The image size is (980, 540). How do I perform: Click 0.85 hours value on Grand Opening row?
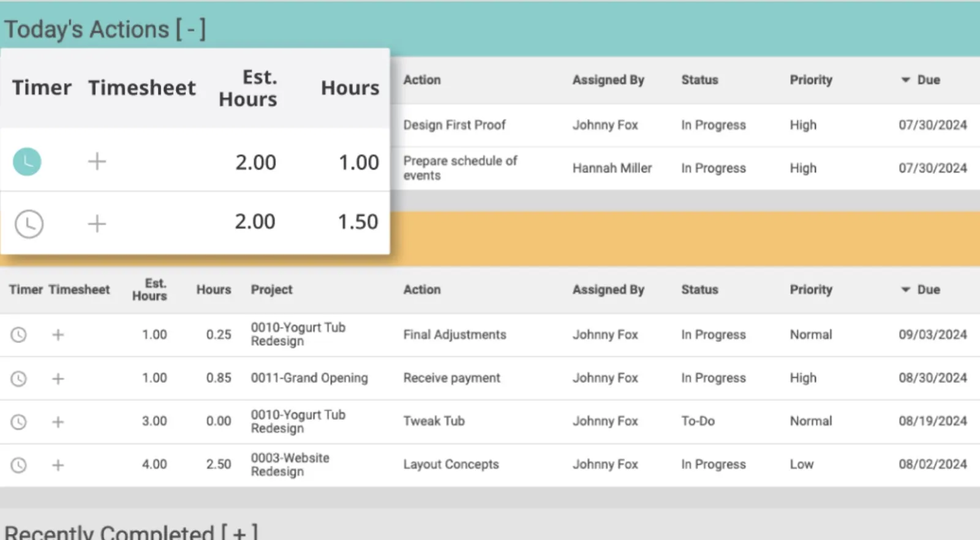pyautogui.click(x=219, y=378)
